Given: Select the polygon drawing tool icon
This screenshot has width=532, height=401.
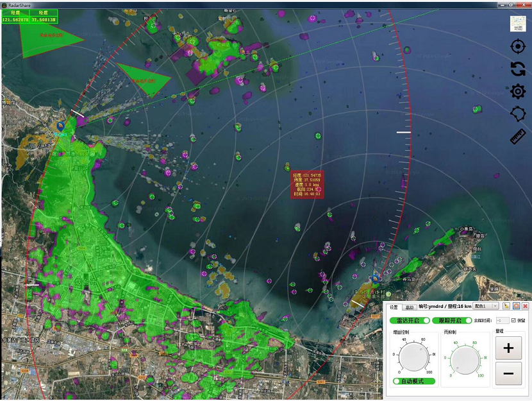Looking at the screenshot, I should (x=517, y=114).
